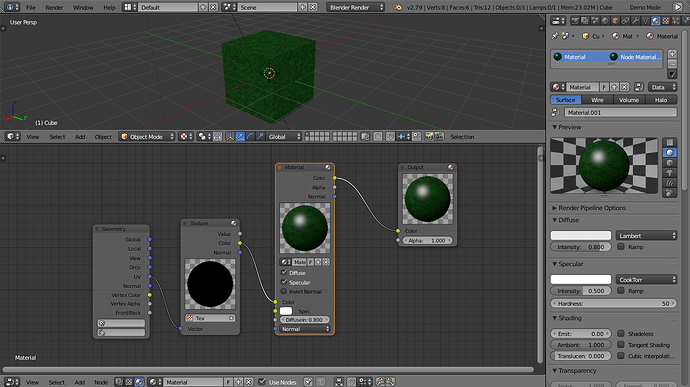Remove material slot with minus button

pos(672,64)
